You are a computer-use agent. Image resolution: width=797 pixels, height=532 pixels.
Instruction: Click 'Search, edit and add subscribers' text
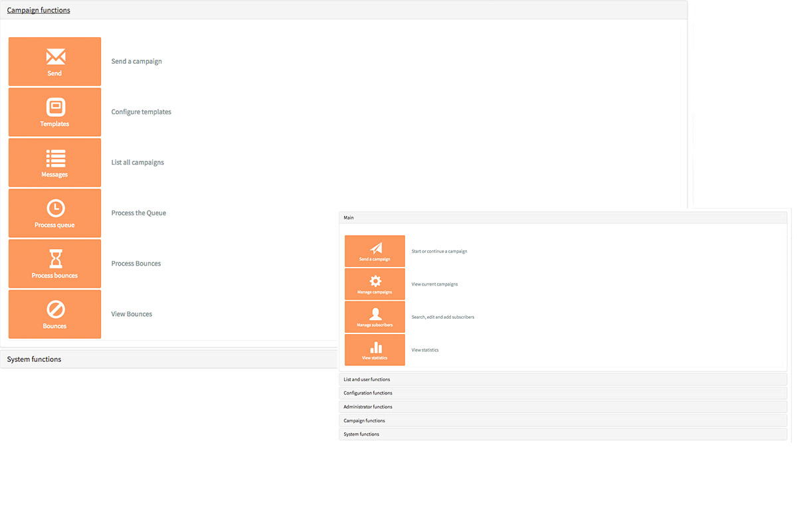point(443,317)
